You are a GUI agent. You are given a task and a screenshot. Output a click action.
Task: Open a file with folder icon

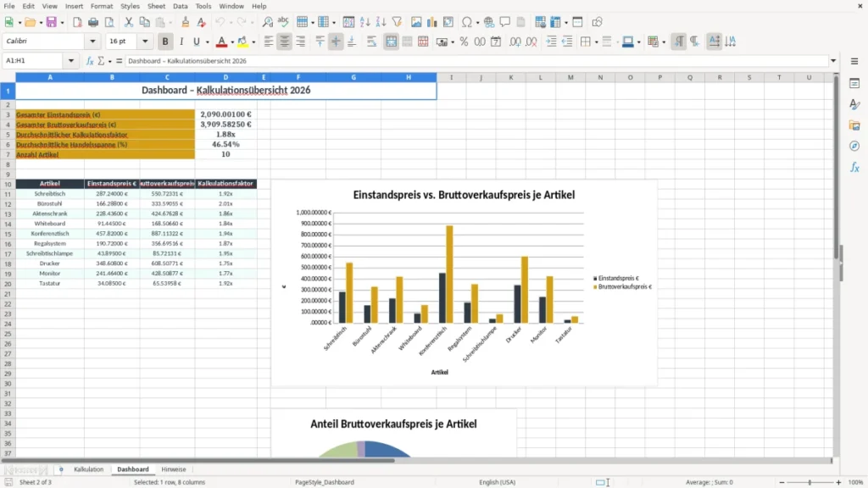(x=30, y=22)
